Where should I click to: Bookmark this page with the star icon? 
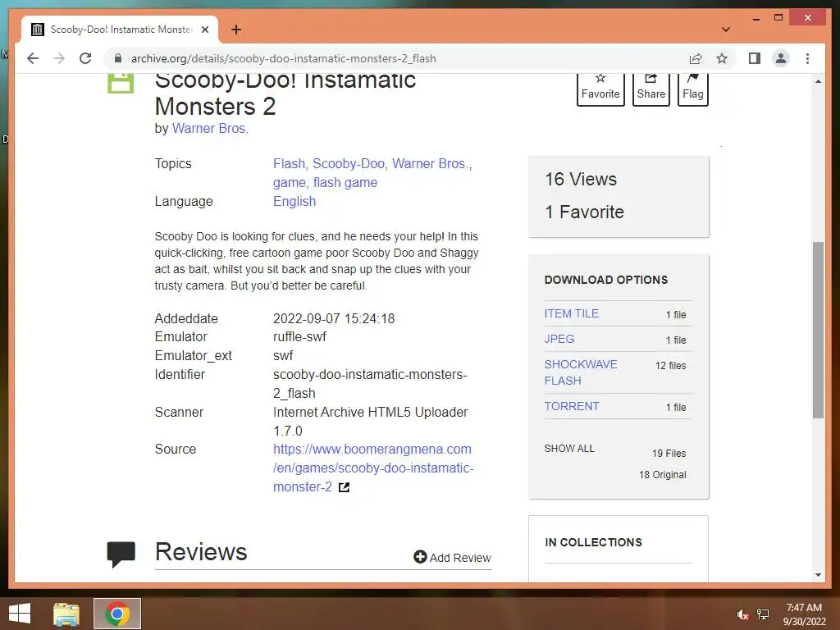(722, 58)
